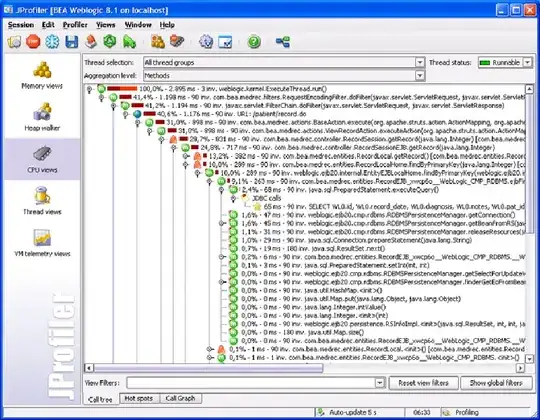Click the blue call graph toolbar icon
Viewport: 540px width, 420px height.
tap(283, 42)
